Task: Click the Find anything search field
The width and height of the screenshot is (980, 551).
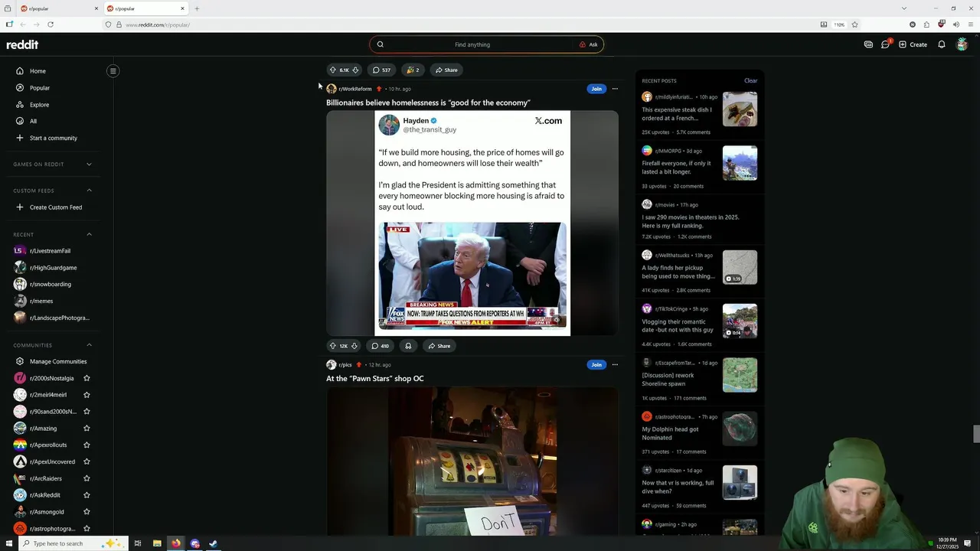Action: [x=472, y=44]
